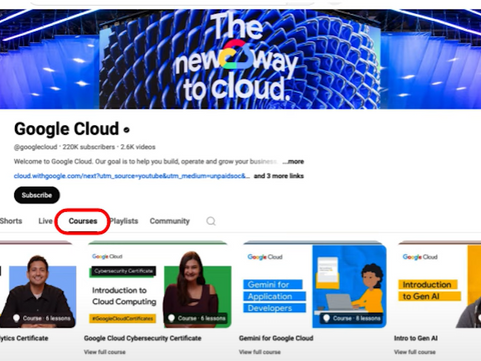Click the Analytics card 'Course · 6 lessons' badge

point(42,318)
